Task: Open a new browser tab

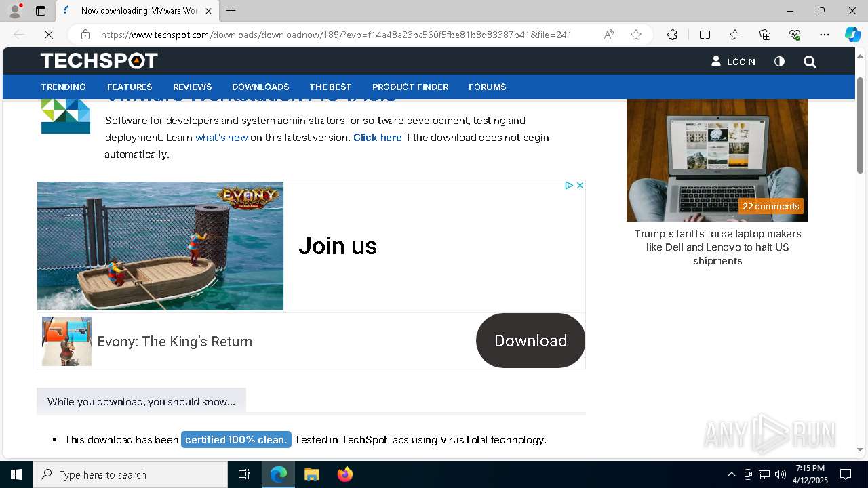Action: (x=231, y=11)
